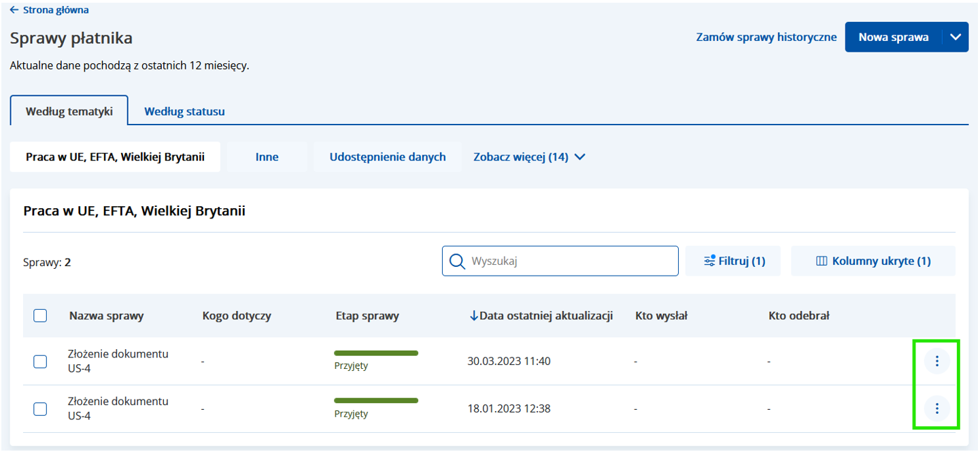Expand Zobacz więcej (14) topics list
This screenshot has width=980, height=454.
pos(529,157)
